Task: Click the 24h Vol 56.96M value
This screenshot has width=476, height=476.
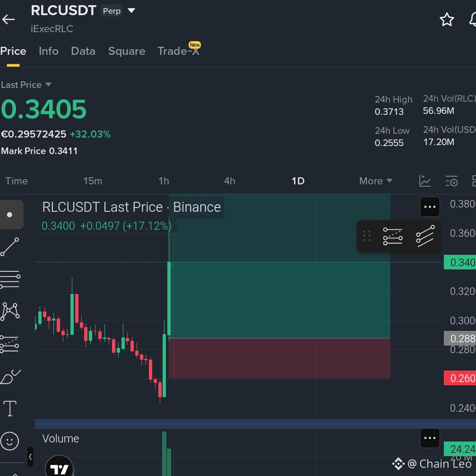Action: point(438,111)
